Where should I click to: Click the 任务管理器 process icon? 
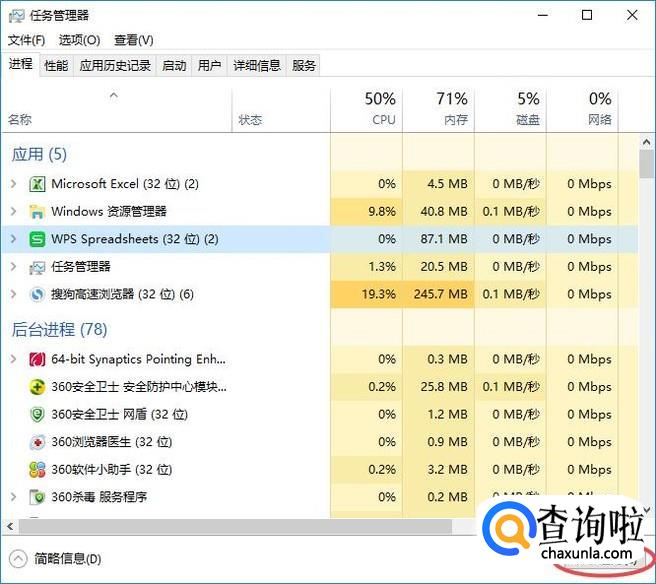click(37, 267)
